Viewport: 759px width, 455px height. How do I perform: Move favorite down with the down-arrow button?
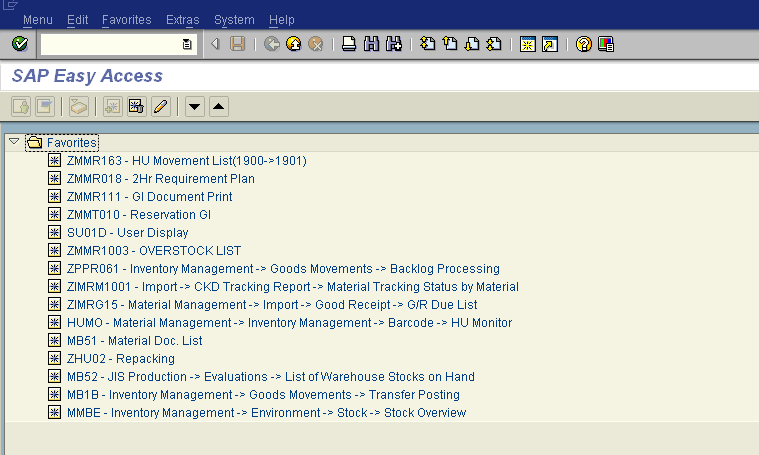coord(195,106)
